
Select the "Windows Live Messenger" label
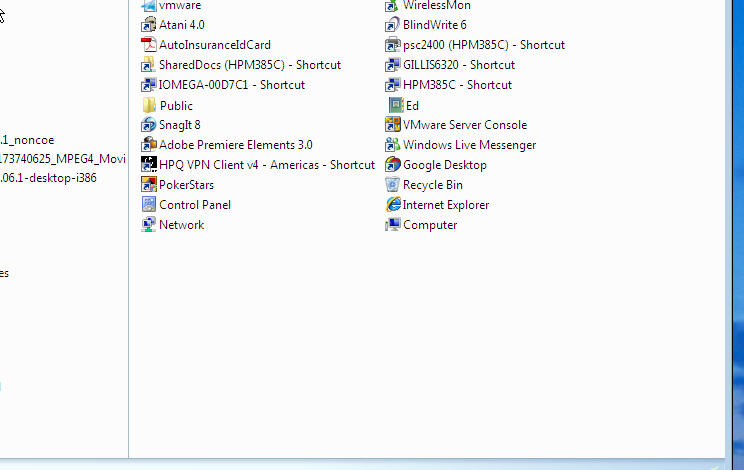[469, 145]
